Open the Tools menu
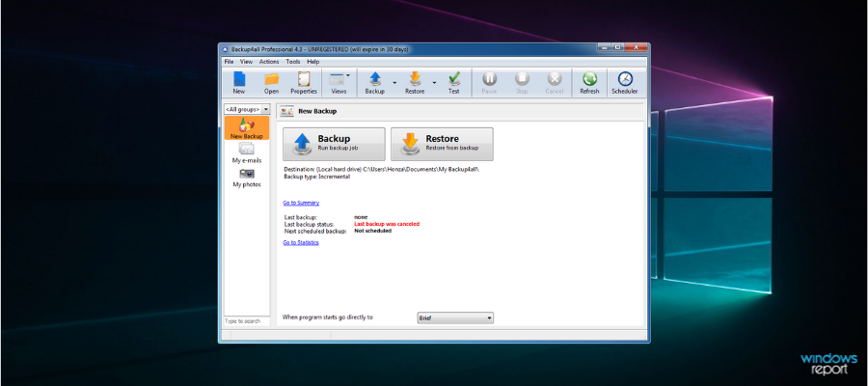 point(293,62)
